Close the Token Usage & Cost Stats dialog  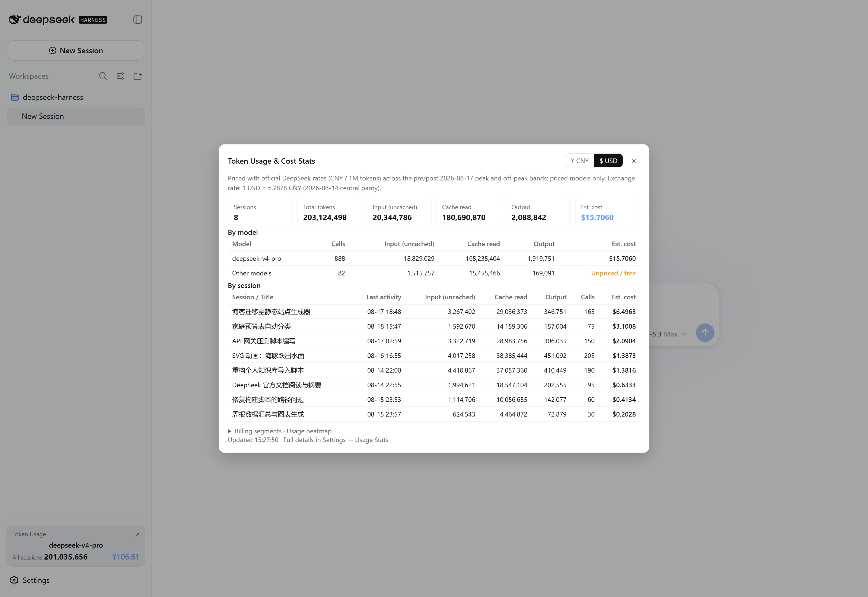pyautogui.click(x=634, y=161)
